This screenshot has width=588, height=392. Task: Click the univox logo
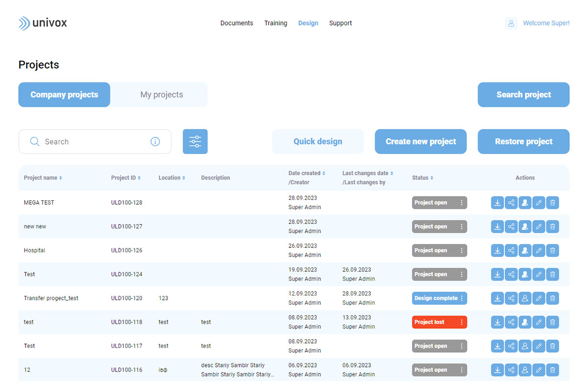point(43,23)
